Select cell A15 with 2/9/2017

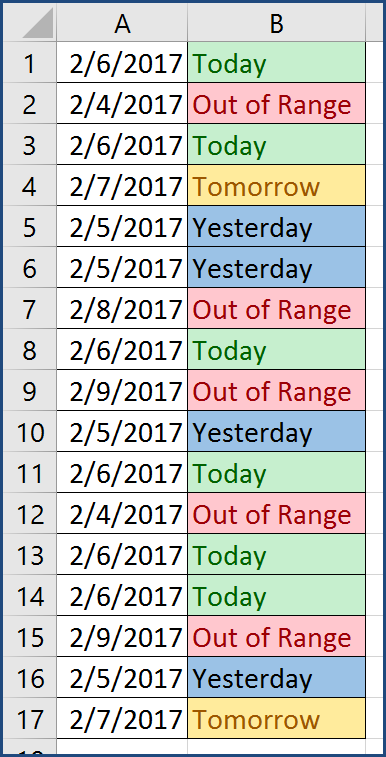(122, 636)
